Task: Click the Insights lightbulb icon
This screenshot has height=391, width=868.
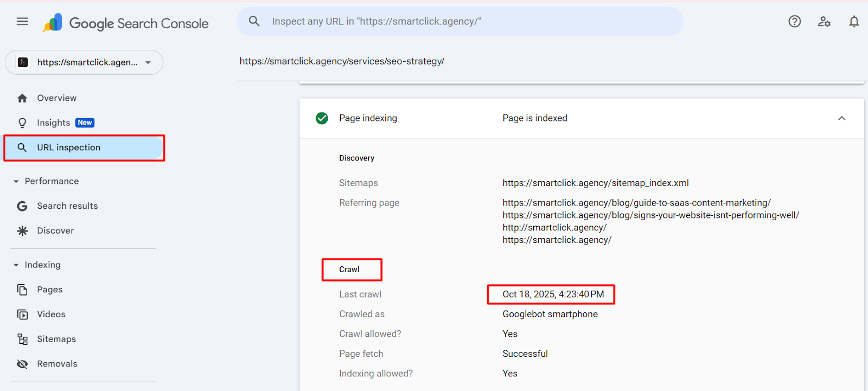Action: pyautogui.click(x=22, y=123)
